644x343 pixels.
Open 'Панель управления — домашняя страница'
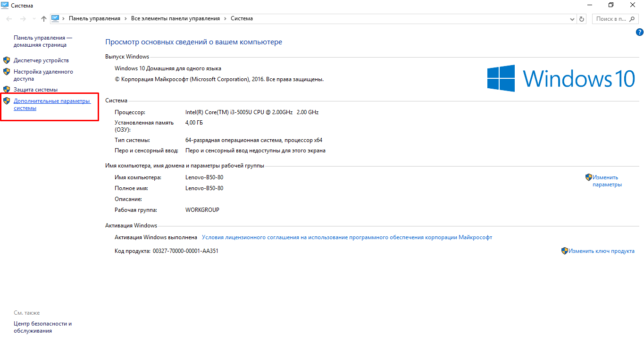[43, 41]
